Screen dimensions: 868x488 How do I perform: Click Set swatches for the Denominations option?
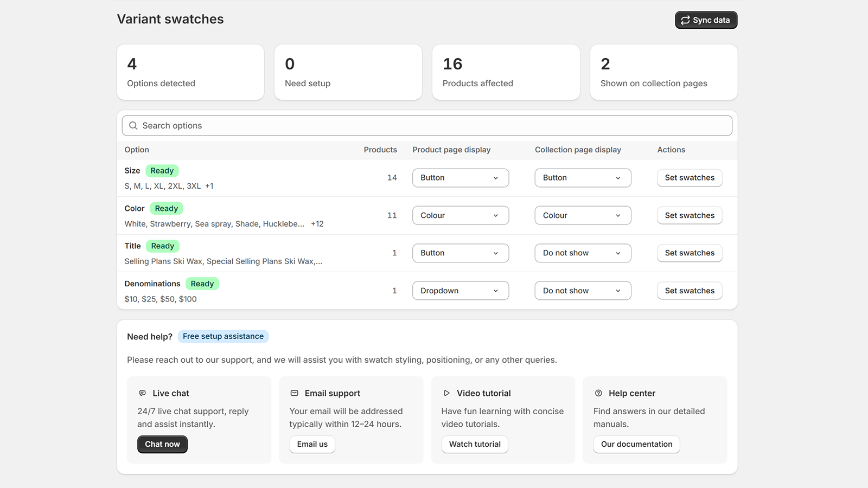[x=690, y=291]
